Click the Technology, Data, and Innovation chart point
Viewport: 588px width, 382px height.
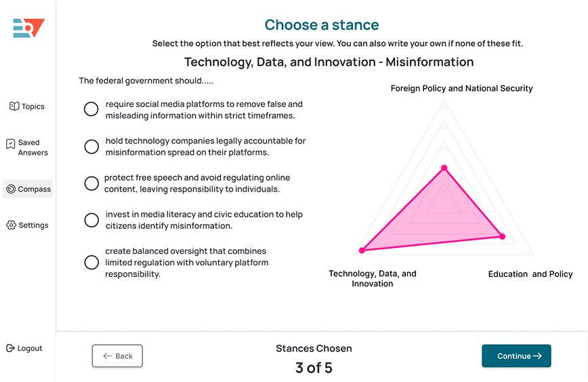362,251
